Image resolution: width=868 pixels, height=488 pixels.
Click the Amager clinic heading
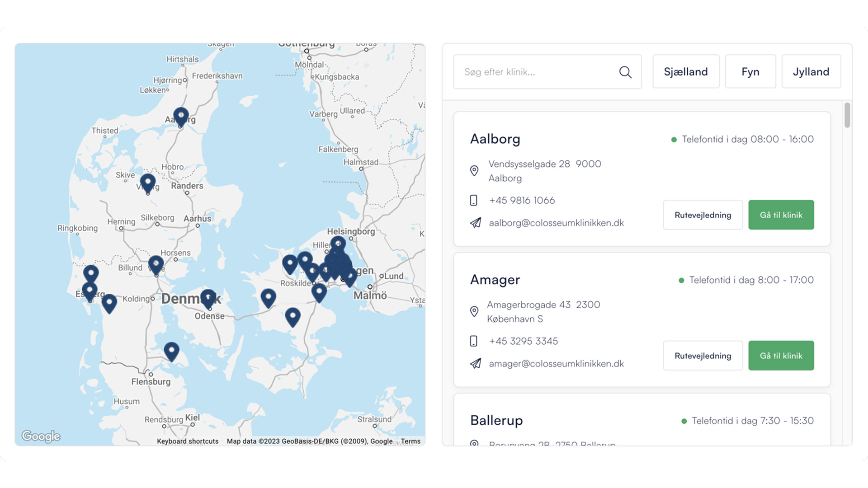click(495, 280)
